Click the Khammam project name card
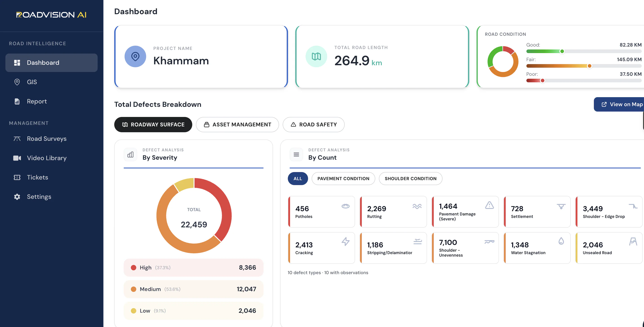This screenshot has height=327, width=644. coord(201,56)
